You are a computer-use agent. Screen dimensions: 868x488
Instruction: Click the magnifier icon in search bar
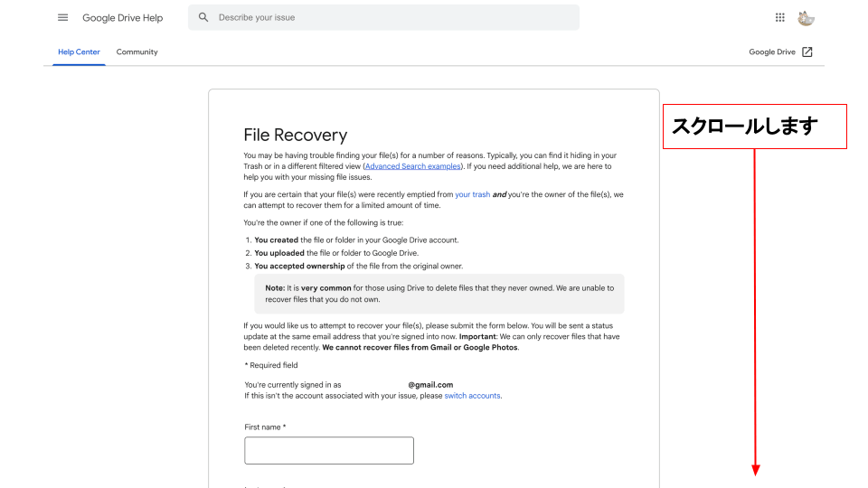[203, 17]
